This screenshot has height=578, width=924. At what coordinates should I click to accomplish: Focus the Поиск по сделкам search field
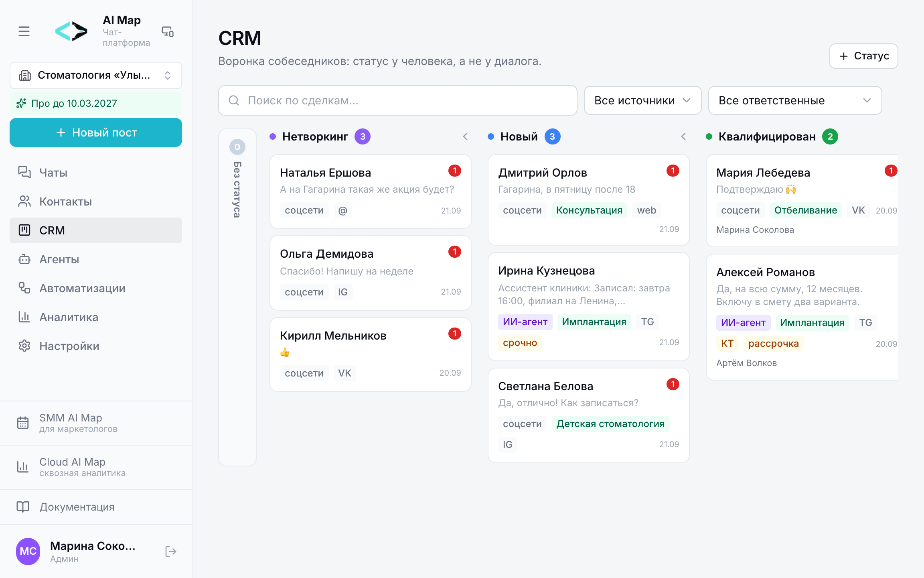(398, 100)
